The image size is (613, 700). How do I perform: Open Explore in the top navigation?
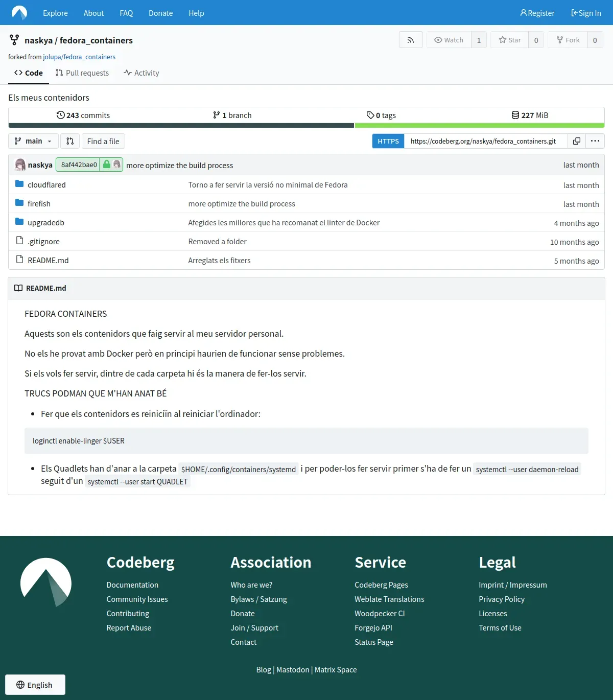pyautogui.click(x=55, y=13)
